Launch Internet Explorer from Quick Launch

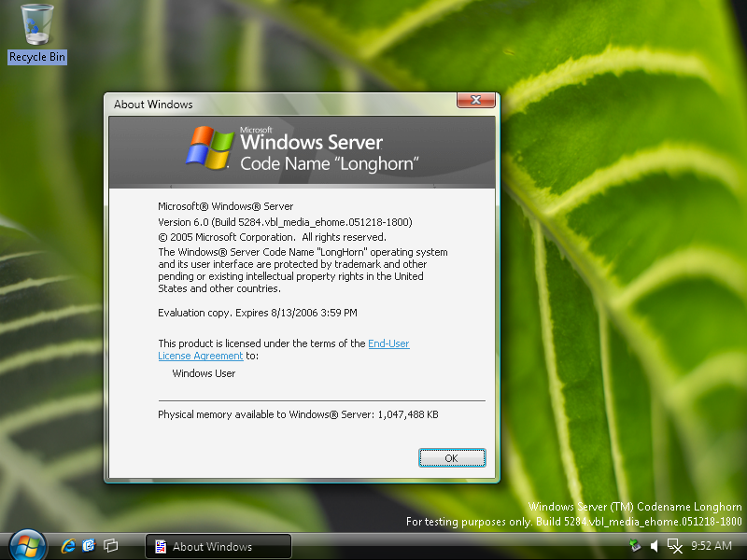tap(68, 546)
